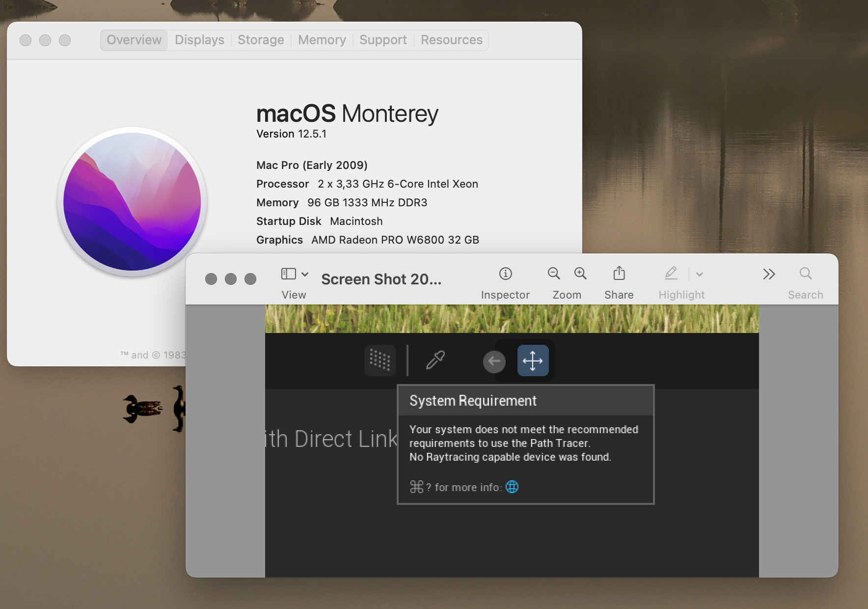The image size is (868, 609).
Task: Click the dotted grid icon in screenshot
Action: point(380,360)
